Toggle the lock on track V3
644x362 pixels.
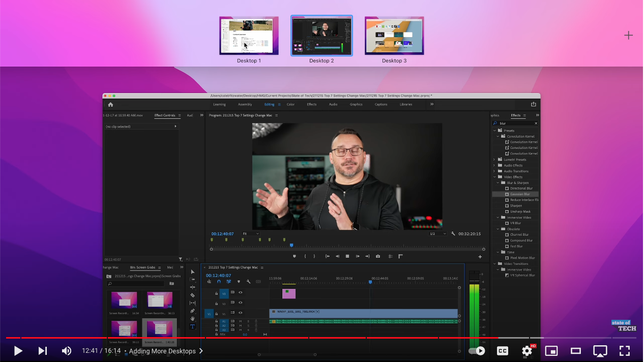(216, 293)
